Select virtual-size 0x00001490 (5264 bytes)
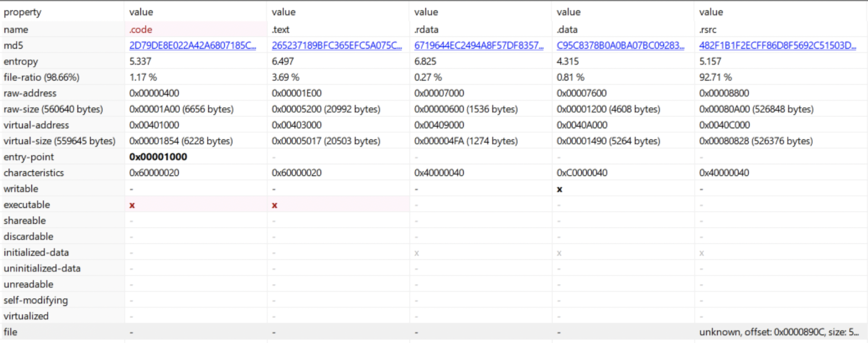Screen dimensions: 868x343 pyautogui.click(x=608, y=141)
